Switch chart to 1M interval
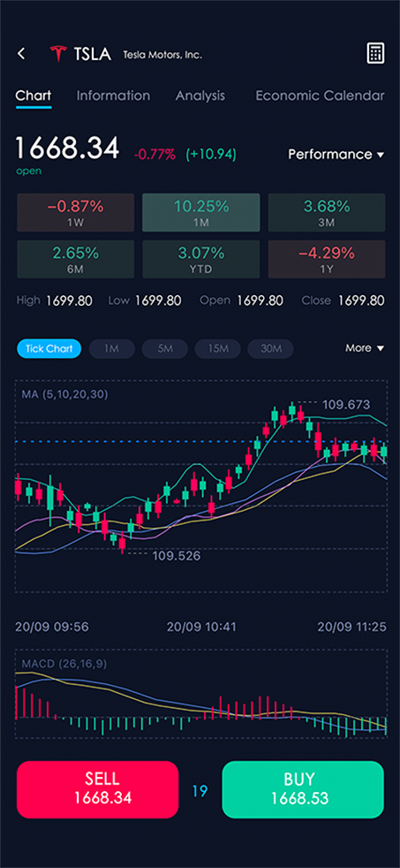This screenshot has width=400, height=868. click(112, 349)
